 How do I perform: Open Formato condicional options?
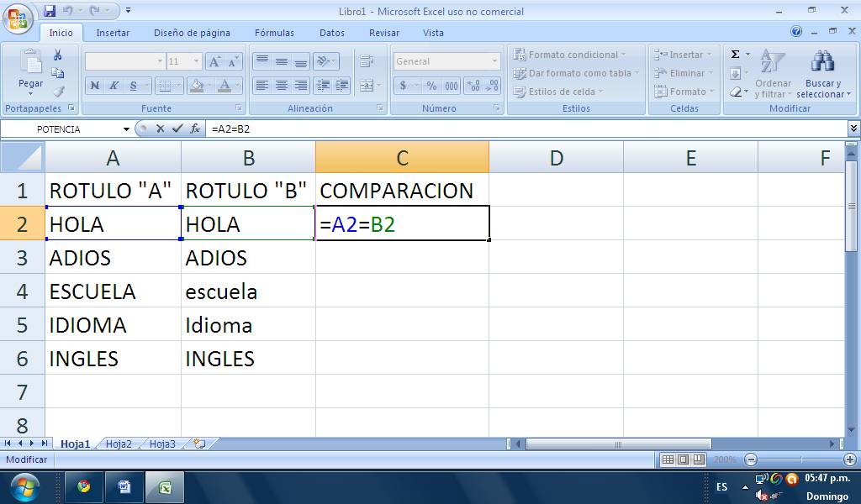point(573,54)
